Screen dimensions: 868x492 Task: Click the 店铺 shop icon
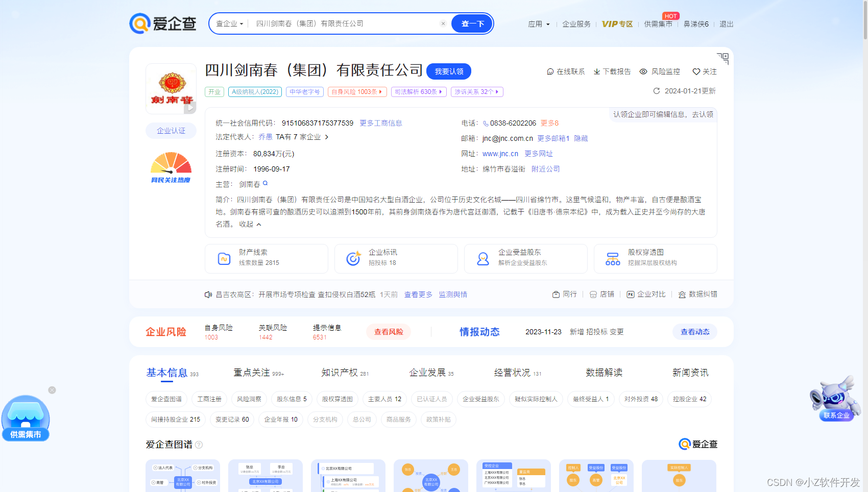tap(593, 294)
